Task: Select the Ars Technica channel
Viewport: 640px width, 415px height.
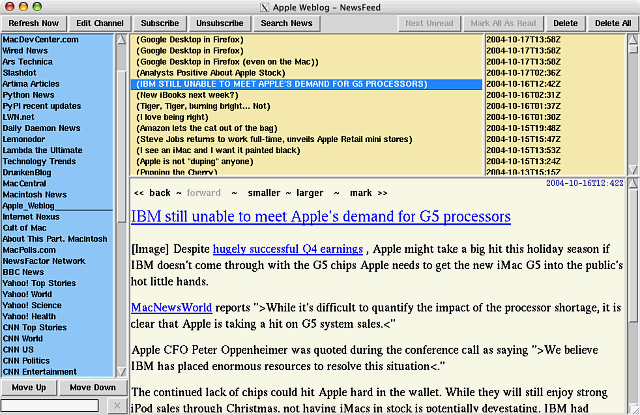Action: point(57,62)
